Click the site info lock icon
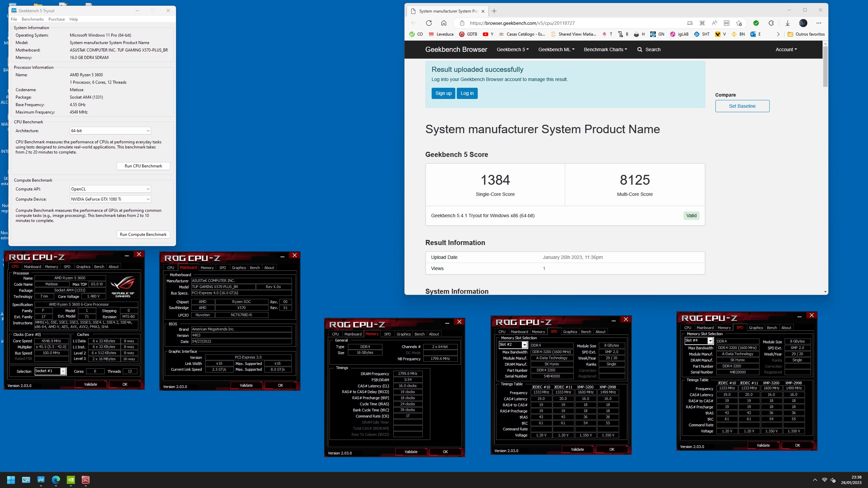The image size is (868, 488). click(462, 23)
